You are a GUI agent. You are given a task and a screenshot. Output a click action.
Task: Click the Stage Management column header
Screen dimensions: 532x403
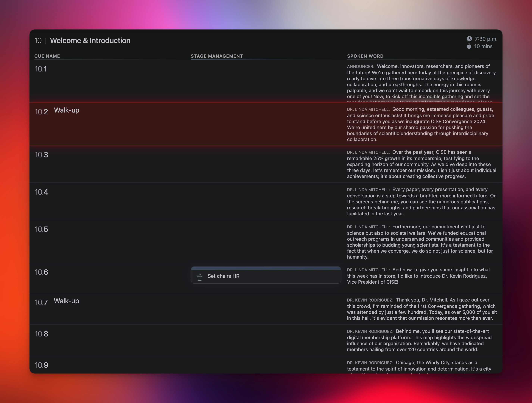[217, 56]
